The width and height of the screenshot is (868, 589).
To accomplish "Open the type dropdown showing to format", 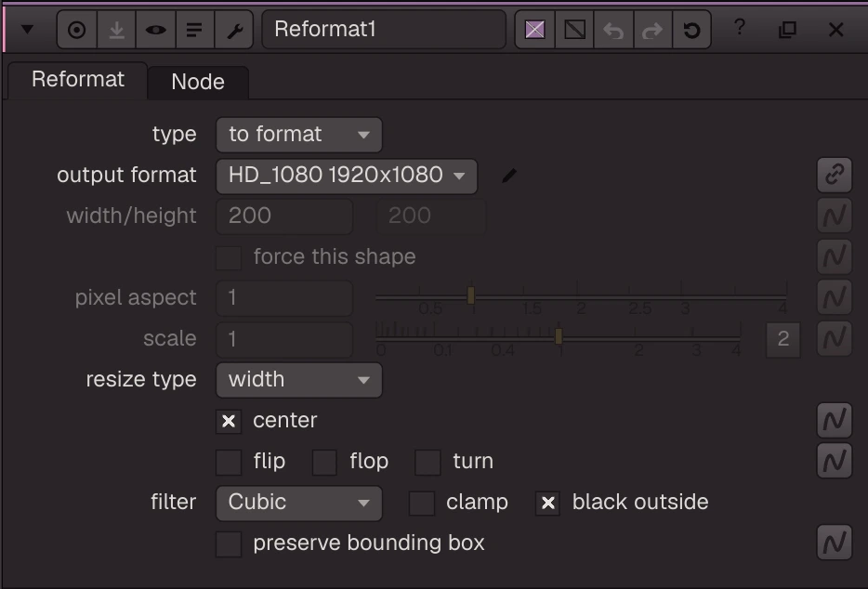I will [299, 135].
